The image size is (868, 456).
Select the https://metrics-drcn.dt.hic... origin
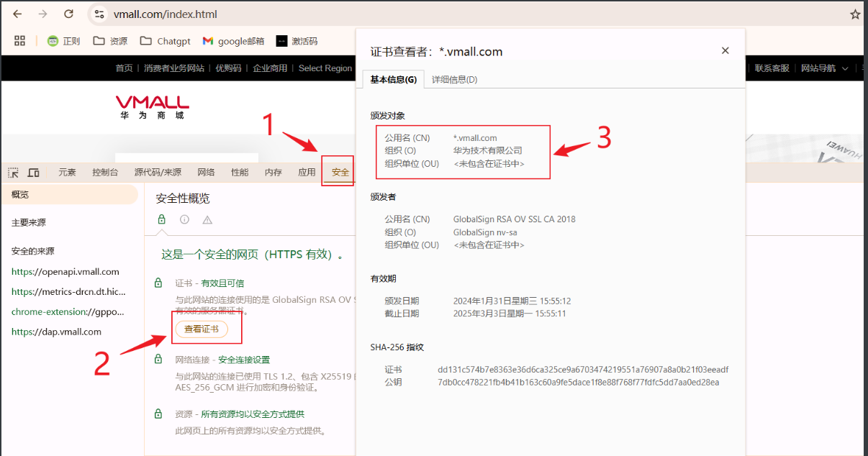pos(68,292)
